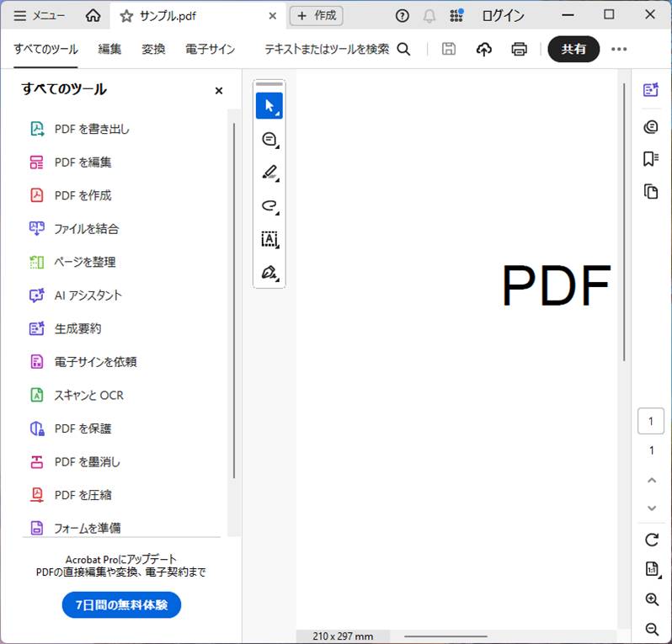
Task: Click the テキストまたはツールを検索 search field
Action: pos(337,50)
